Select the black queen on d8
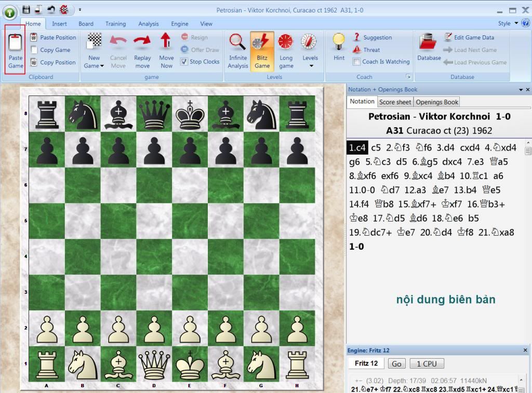This screenshot has height=393, width=532. (x=154, y=115)
